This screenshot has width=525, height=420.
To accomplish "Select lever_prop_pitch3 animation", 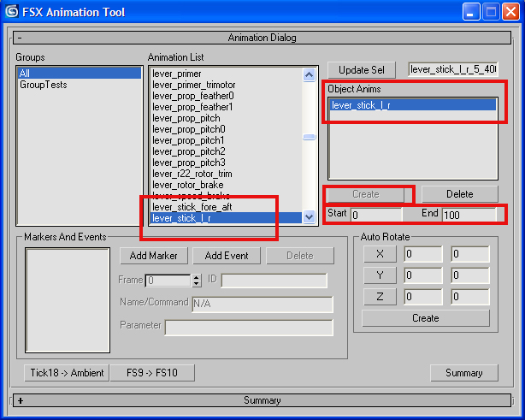I will tap(226, 163).
